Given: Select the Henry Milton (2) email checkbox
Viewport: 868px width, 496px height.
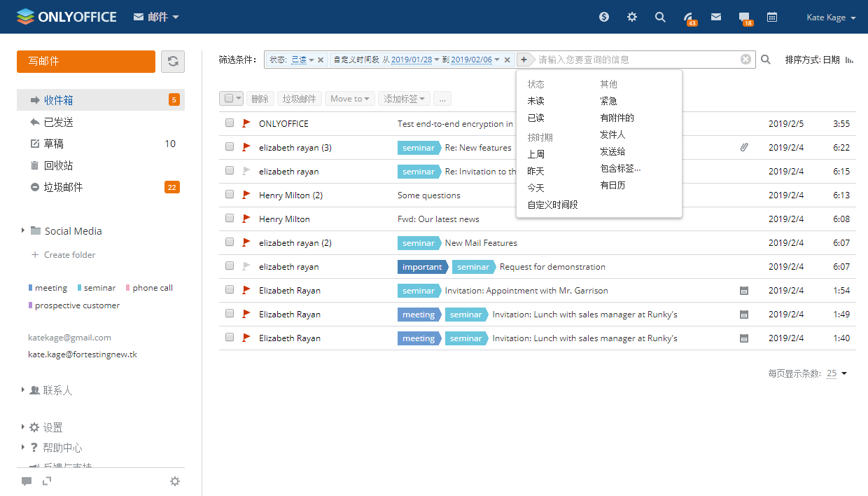Looking at the screenshot, I should point(230,195).
